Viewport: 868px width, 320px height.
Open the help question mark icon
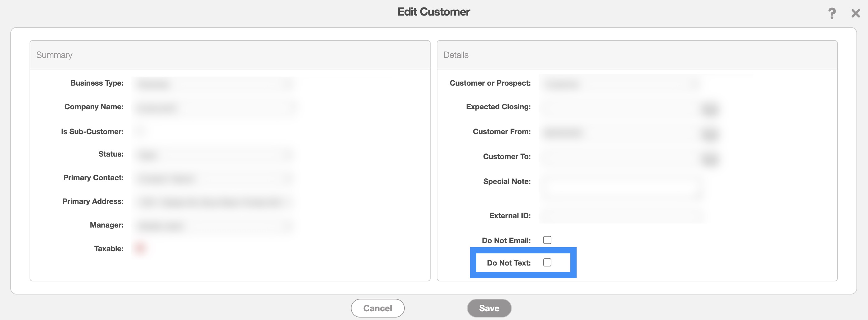[x=832, y=13]
